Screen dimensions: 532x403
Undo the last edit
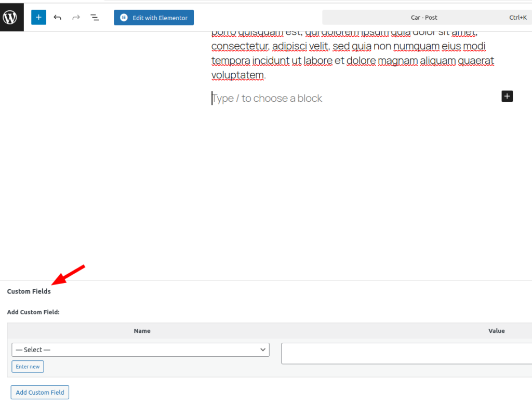[58, 18]
